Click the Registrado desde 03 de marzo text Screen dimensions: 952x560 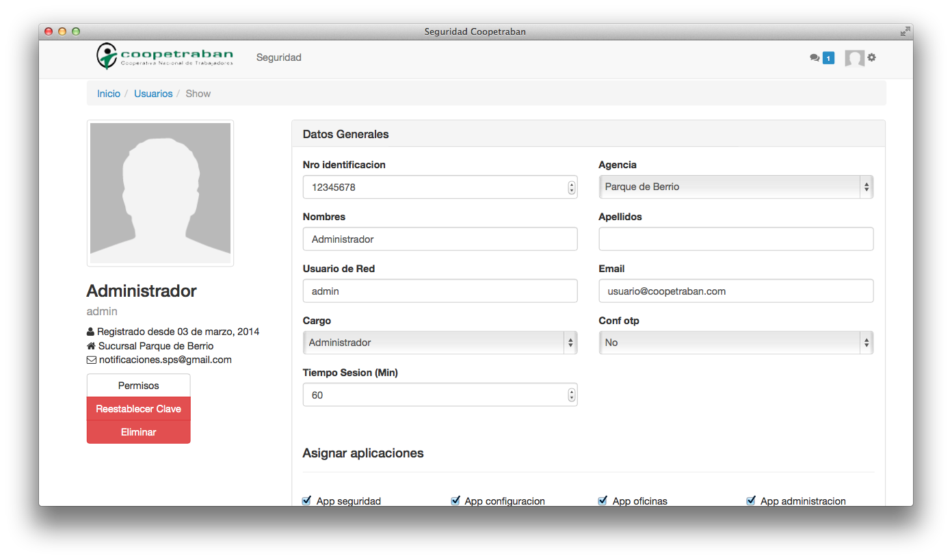click(x=178, y=332)
